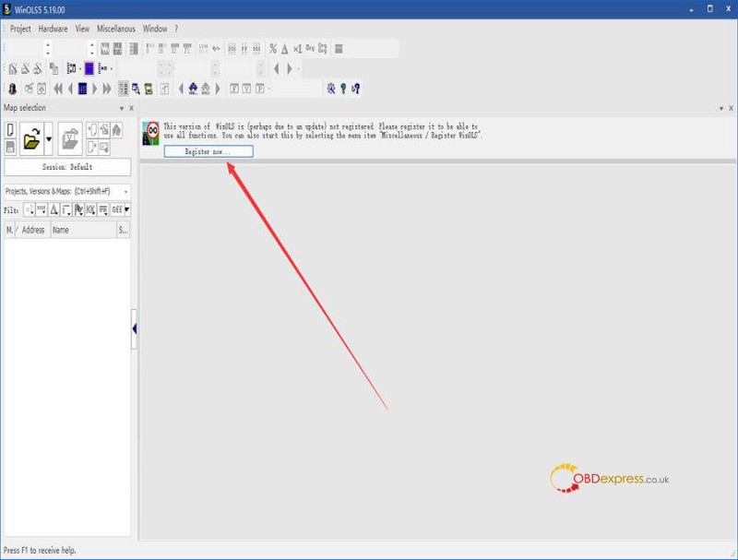The height and width of the screenshot is (560, 738).
Task: Click the magnifier-over-window search icon
Action: (x=136, y=89)
